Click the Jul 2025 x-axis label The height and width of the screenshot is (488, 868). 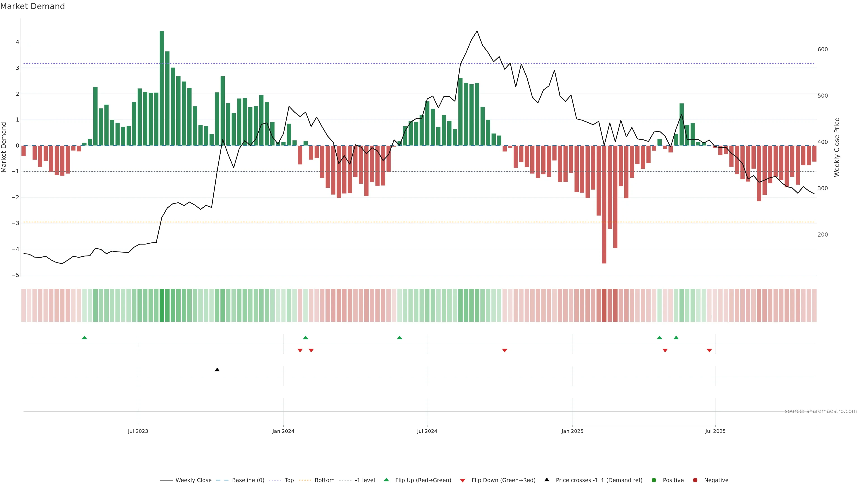pyautogui.click(x=715, y=431)
